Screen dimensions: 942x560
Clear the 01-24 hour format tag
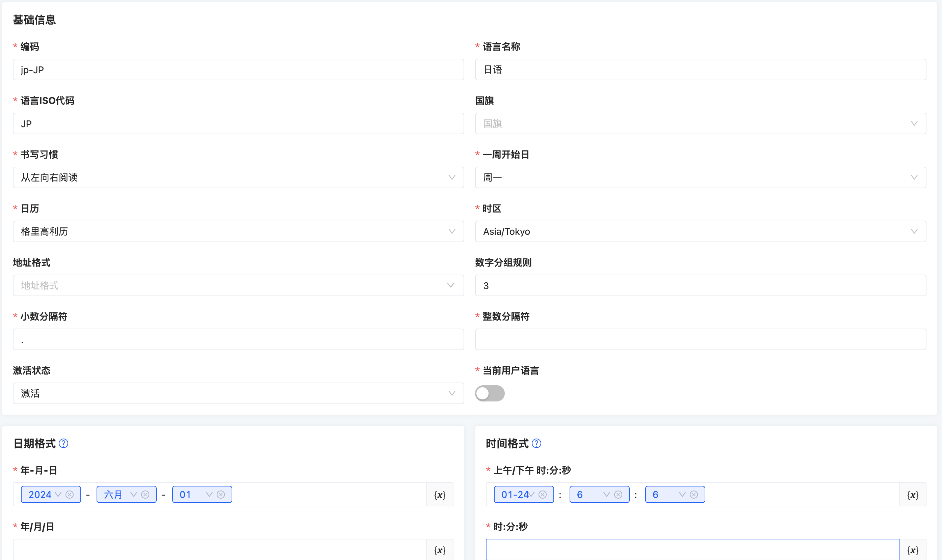pos(543,495)
